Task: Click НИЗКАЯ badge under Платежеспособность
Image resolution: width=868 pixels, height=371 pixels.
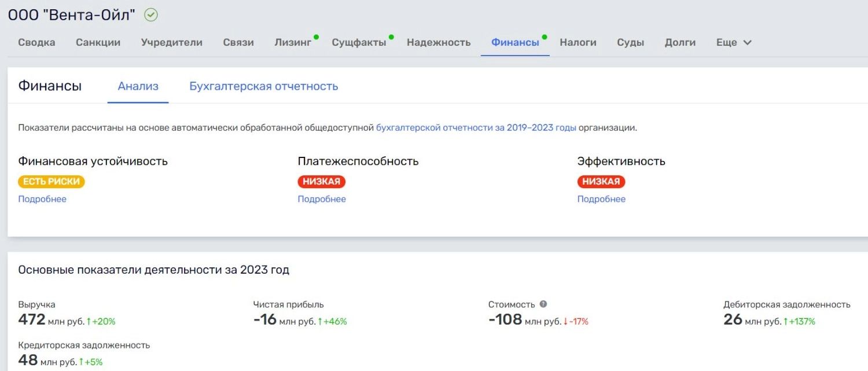Action: click(322, 181)
